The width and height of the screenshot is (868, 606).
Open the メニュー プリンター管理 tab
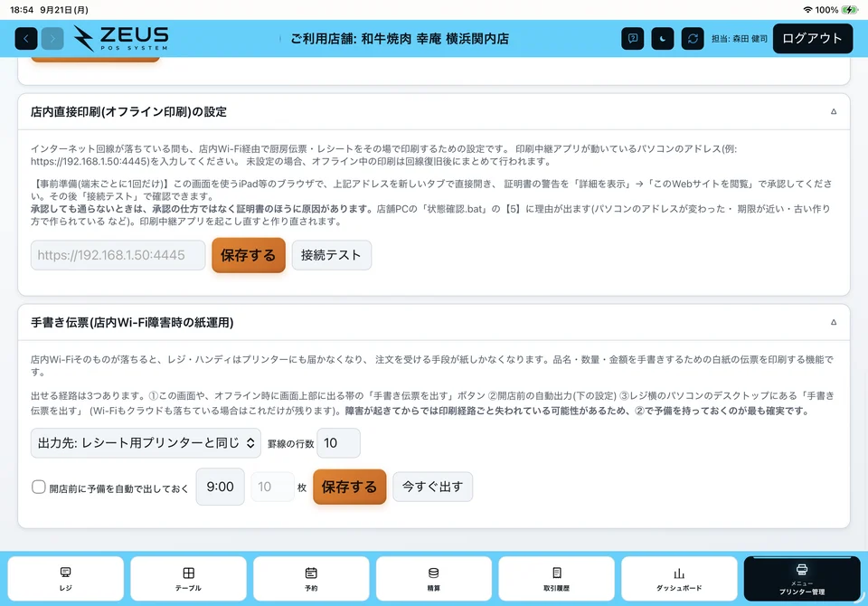[x=802, y=579]
